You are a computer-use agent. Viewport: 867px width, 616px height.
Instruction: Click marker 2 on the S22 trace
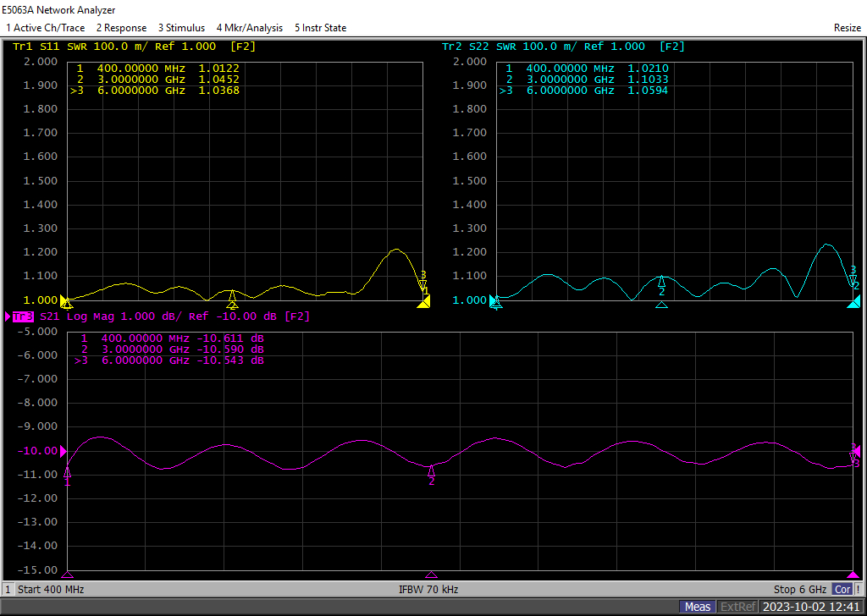pyautogui.click(x=662, y=281)
